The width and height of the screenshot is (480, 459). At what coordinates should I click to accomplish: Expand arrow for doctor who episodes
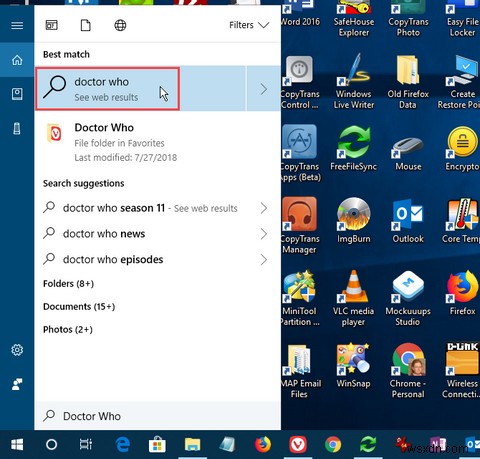tap(264, 259)
